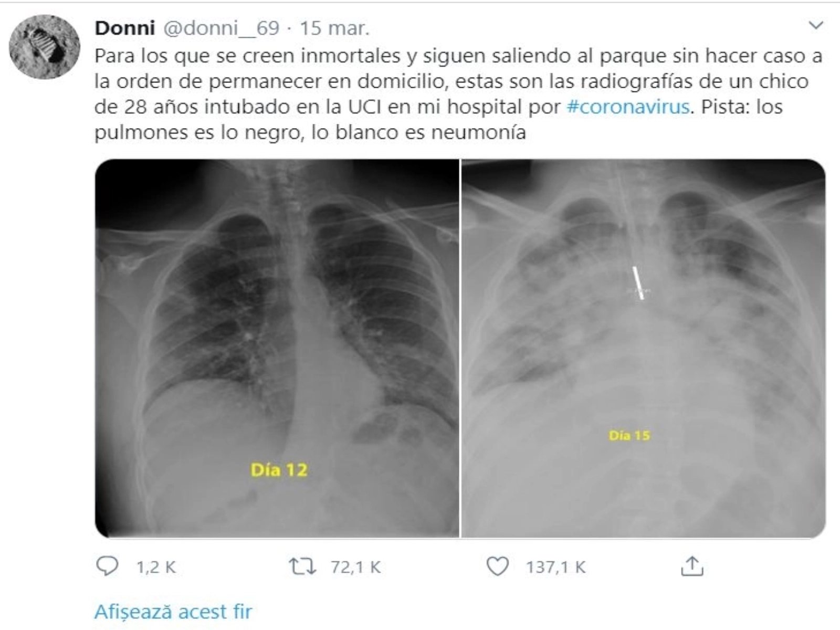
Task: Open the @donni__69 handle link
Action: coord(221,28)
